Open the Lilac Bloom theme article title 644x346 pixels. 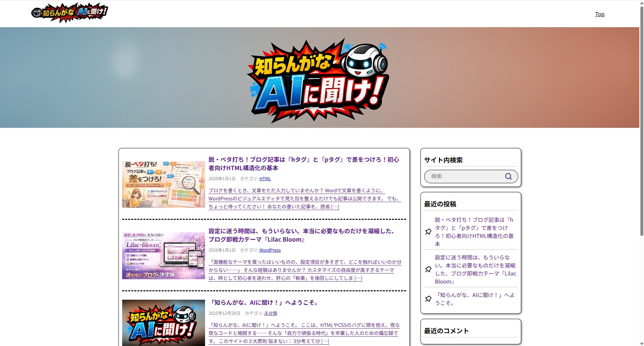[x=301, y=235]
